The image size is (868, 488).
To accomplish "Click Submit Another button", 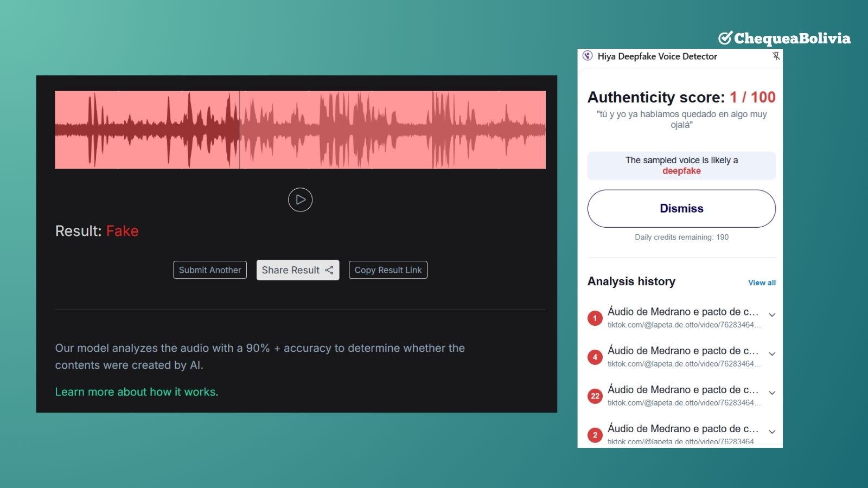I will [210, 270].
